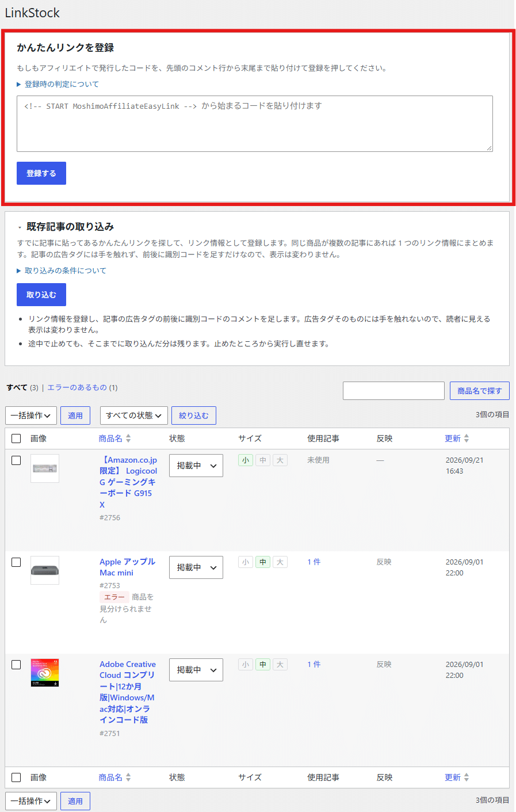Open 掲載中 status dropdown for Adobe row

(196, 670)
